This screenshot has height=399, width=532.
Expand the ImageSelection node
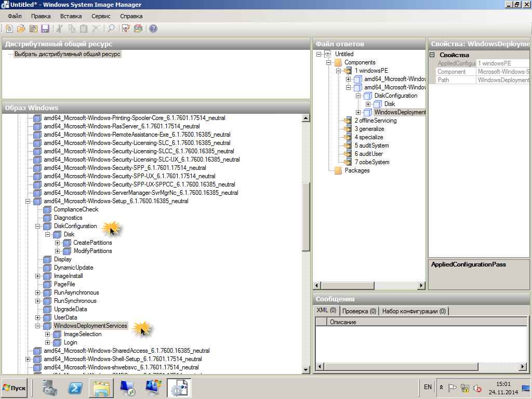(x=47, y=334)
